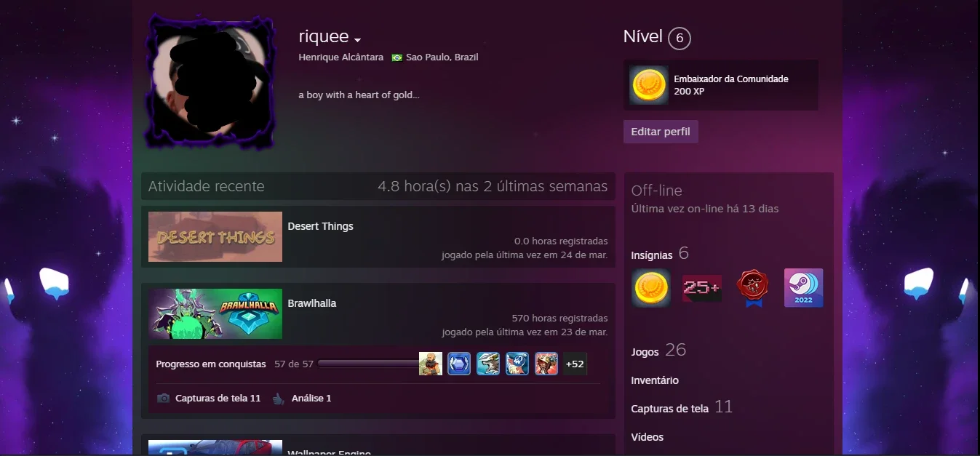Click the 25+ games badge
Viewport: 980px width, 456px height.
click(702, 288)
